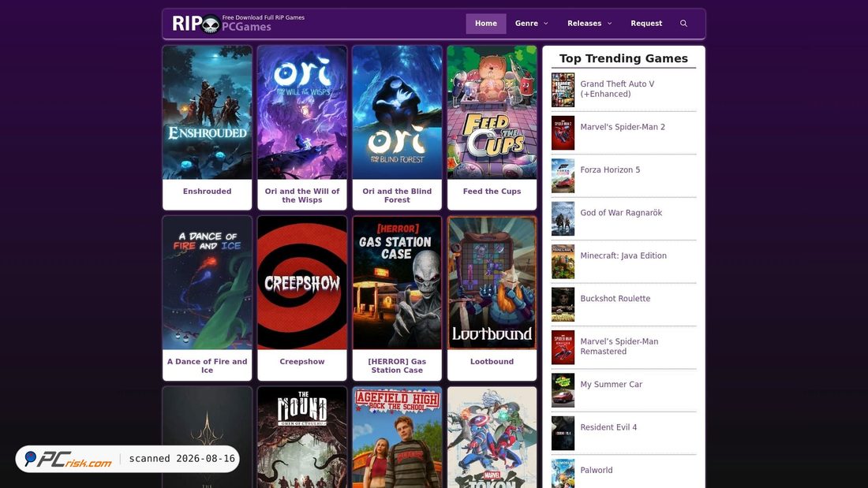Image resolution: width=868 pixels, height=488 pixels.
Task: Click the RIP PCGames skull logo
Action: [238, 23]
